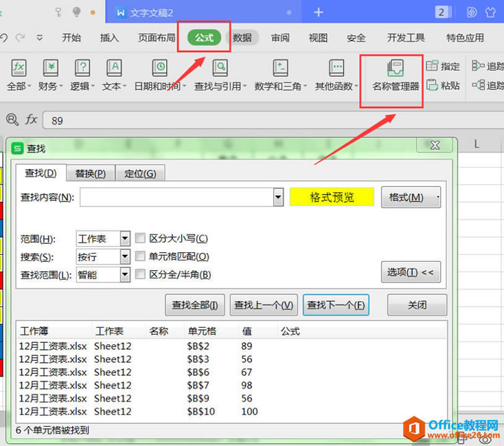Click the 查找下一个(F) button

(336, 304)
